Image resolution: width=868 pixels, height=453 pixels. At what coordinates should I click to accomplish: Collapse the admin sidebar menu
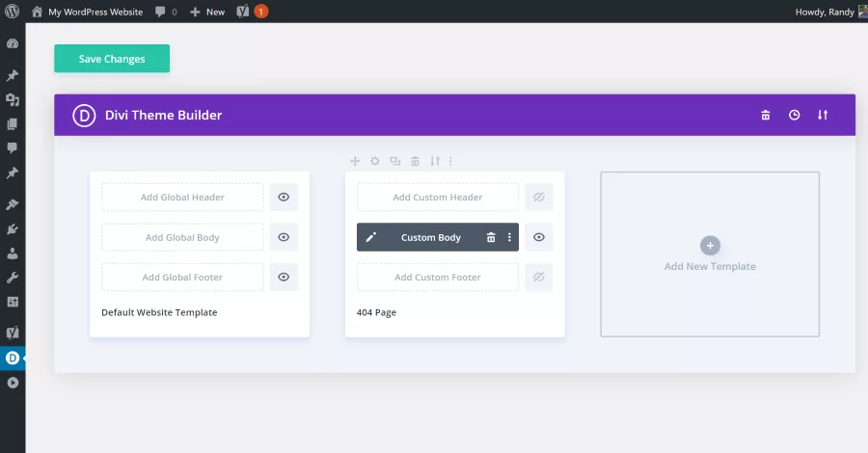coord(13,383)
